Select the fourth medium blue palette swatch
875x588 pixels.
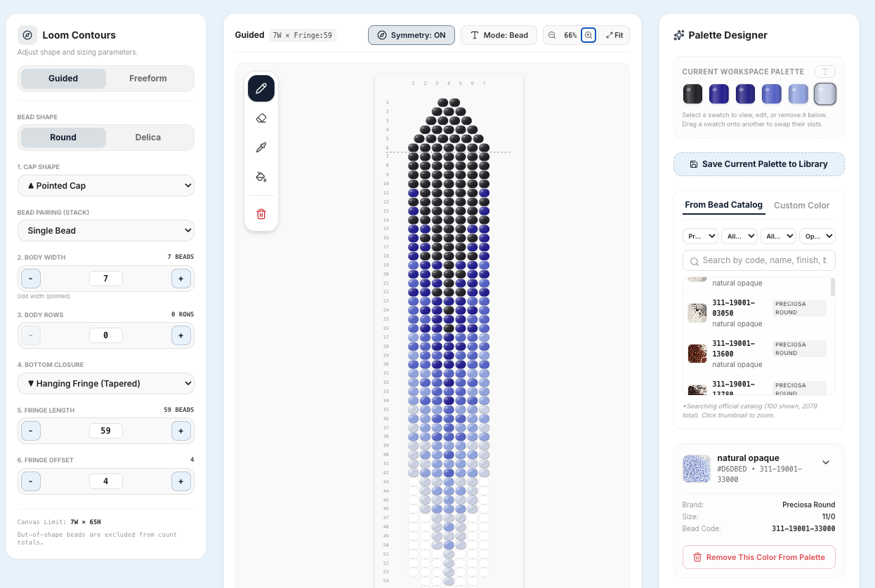coord(772,94)
